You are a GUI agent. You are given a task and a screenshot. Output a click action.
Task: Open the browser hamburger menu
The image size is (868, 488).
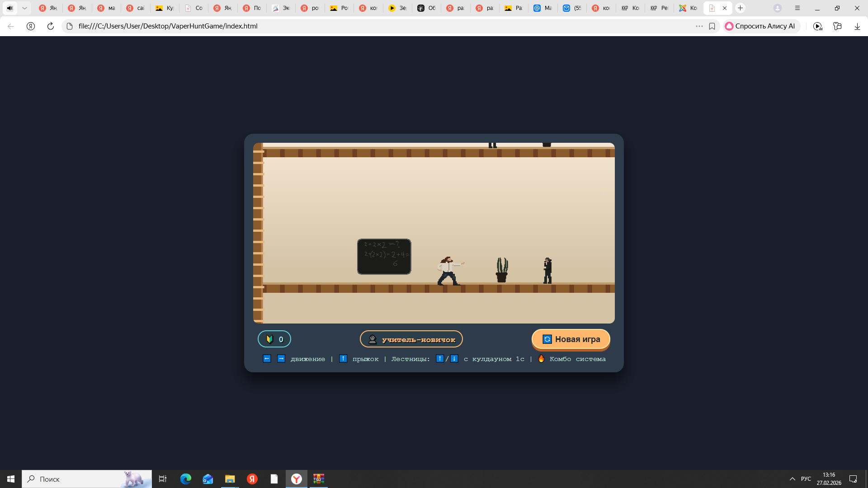(797, 8)
